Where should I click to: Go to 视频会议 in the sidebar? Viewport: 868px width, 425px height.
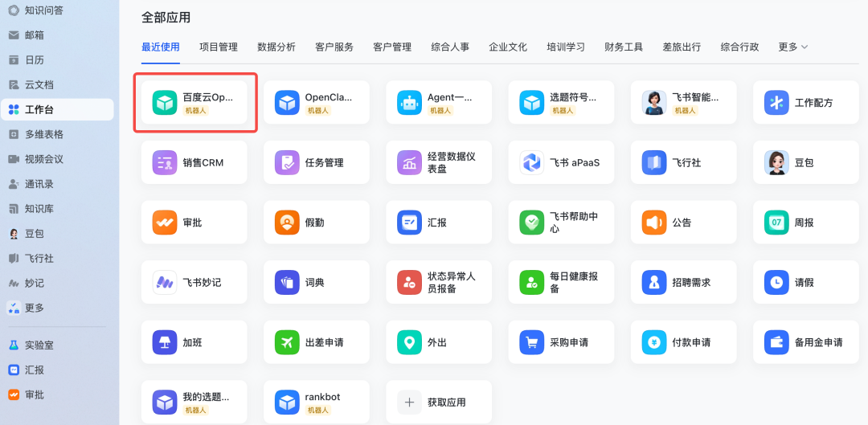click(43, 159)
